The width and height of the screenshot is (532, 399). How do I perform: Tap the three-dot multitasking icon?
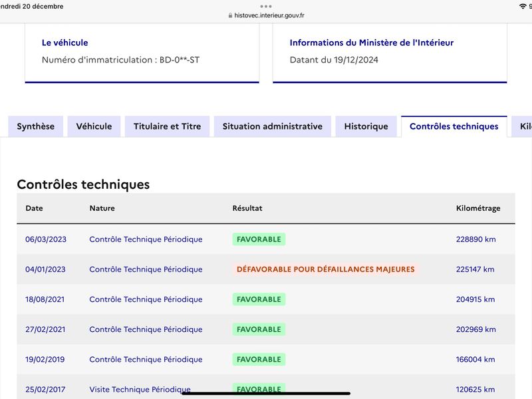coord(265,6)
